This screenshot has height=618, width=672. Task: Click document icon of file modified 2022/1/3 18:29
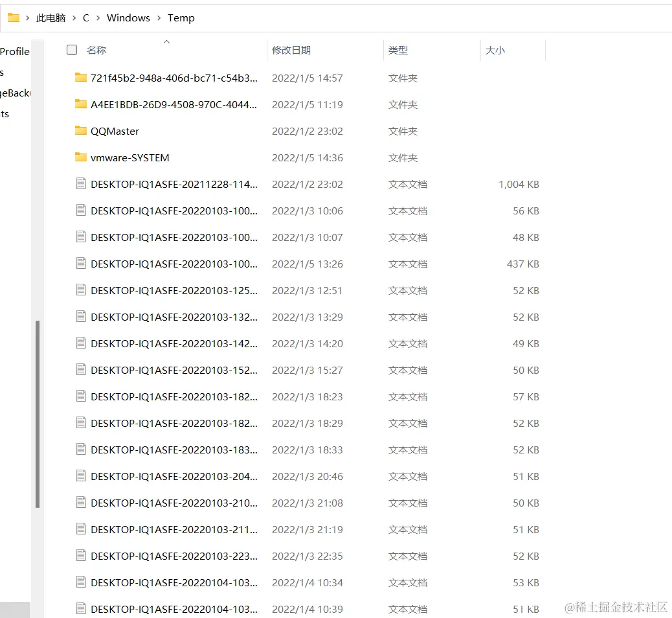tap(80, 423)
